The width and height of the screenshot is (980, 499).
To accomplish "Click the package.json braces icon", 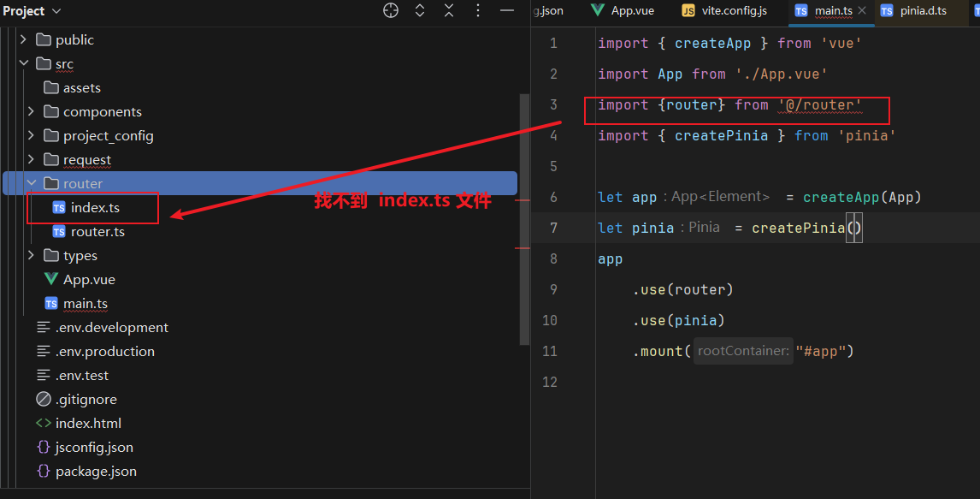I will pyautogui.click(x=43, y=471).
